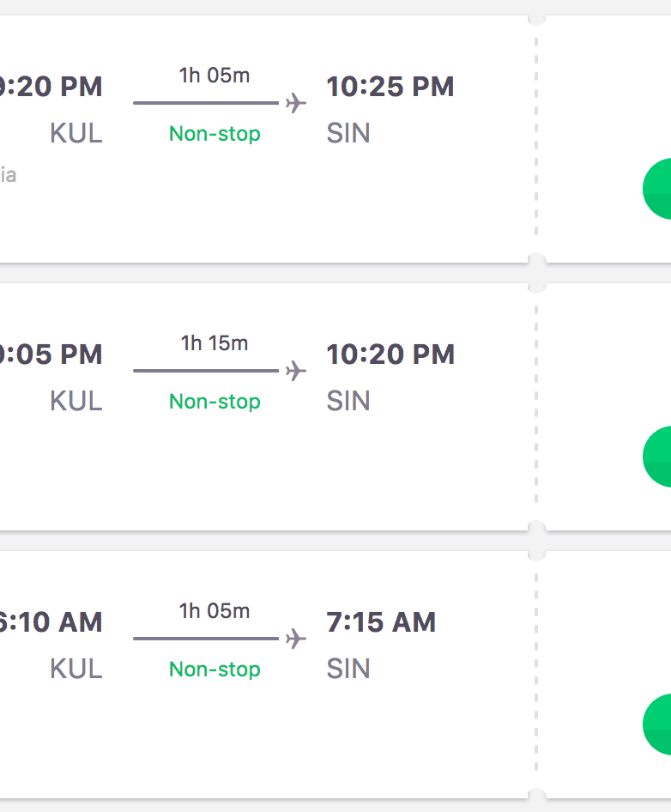
Task: Click the 1h 05m duration of the 7:15 AM flight
Action: [x=215, y=611]
